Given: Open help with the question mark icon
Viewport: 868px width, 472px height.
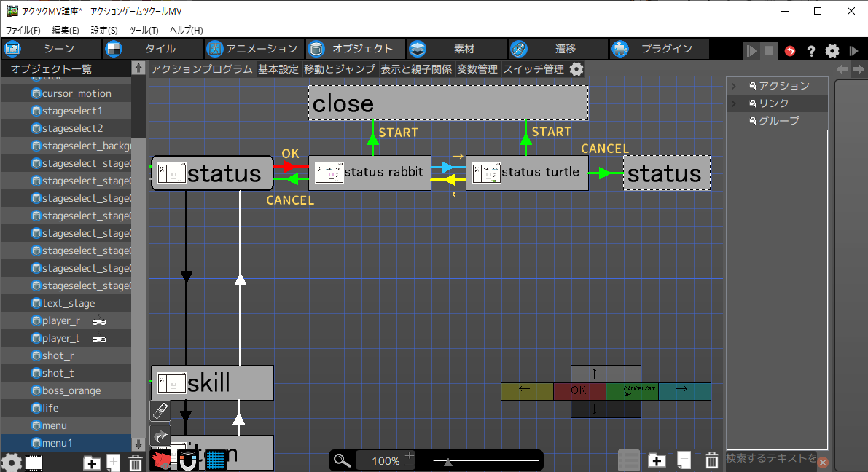Looking at the screenshot, I should click(810, 51).
